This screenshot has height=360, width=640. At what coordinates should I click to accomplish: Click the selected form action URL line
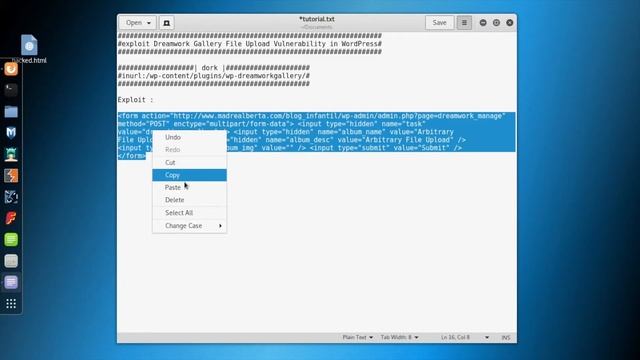pos(311,116)
